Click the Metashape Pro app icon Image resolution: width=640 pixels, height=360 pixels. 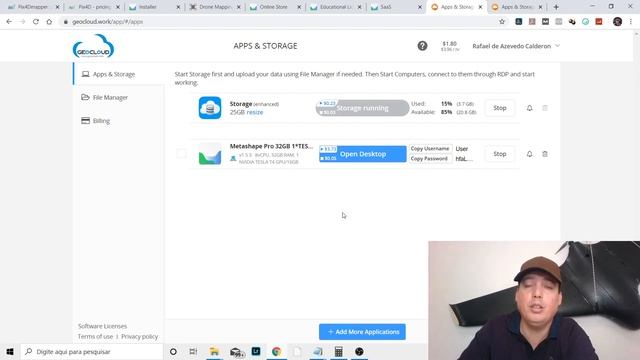click(x=210, y=154)
